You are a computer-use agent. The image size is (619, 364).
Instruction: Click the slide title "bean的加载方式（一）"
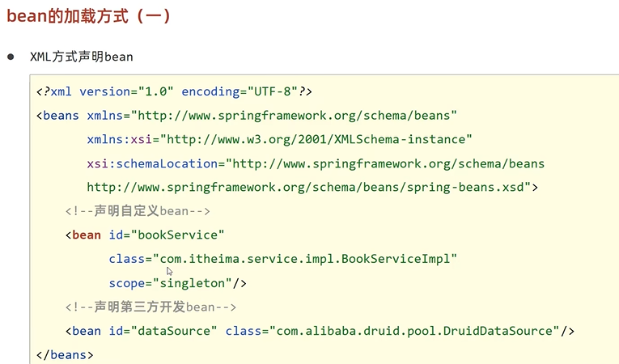(89, 16)
